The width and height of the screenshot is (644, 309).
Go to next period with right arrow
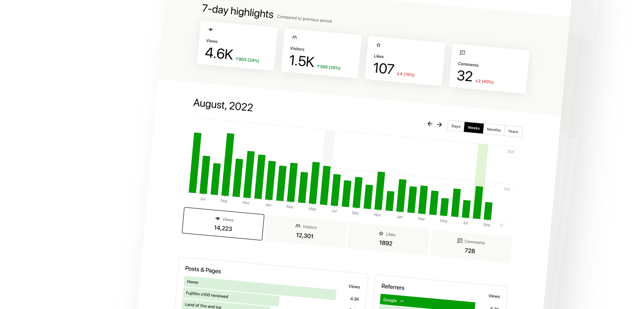pyautogui.click(x=439, y=125)
